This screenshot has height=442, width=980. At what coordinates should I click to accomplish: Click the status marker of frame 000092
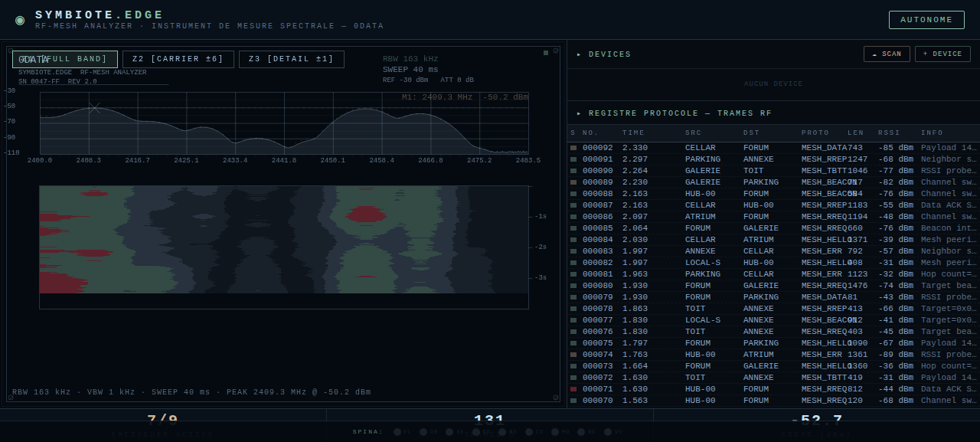click(573, 148)
